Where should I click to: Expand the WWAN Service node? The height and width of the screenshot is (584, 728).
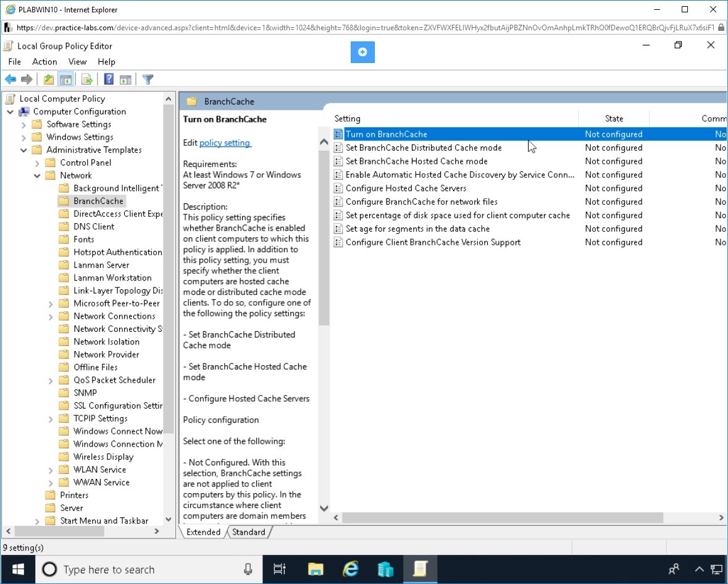click(51, 483)
